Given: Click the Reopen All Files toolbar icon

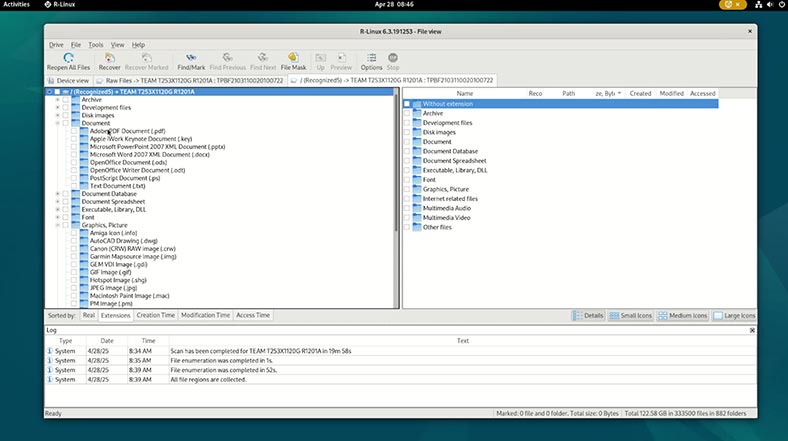Looking at the screenshot, I should click(68, 58).
